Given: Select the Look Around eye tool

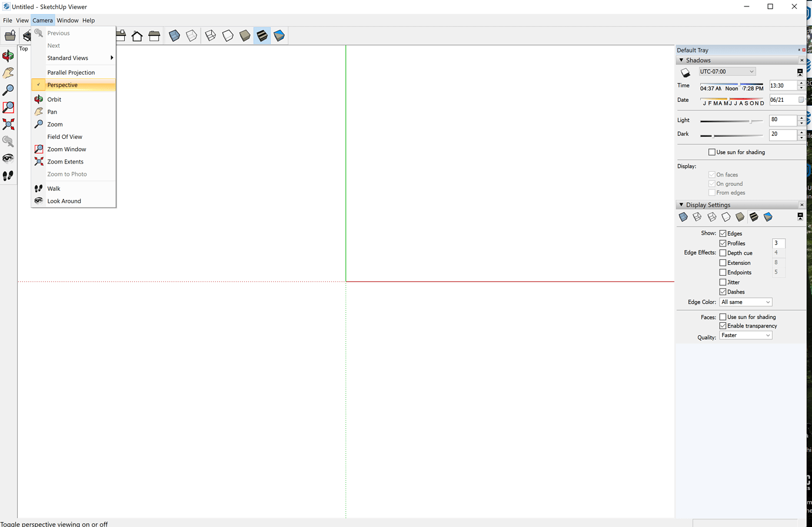Looking at the screenshot, I should (x=8, y=158).
